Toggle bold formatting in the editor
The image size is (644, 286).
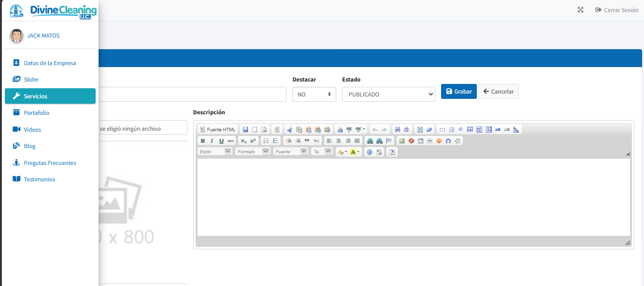click(x=203, y=141)
